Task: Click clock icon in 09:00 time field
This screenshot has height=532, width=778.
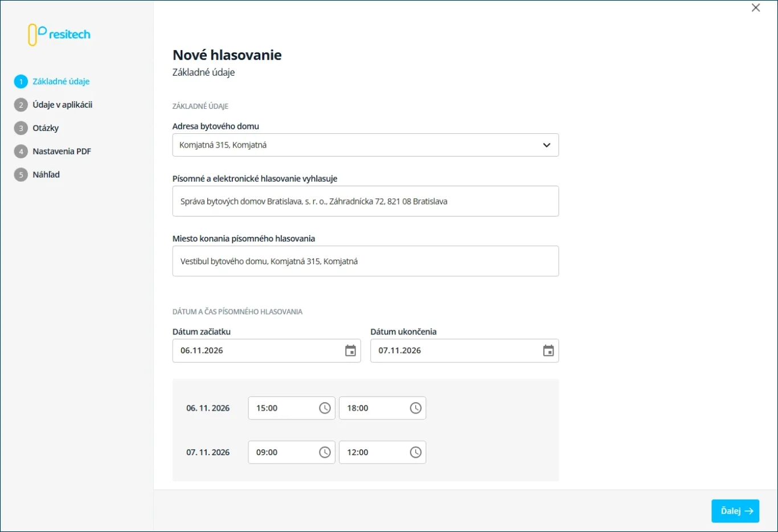Action: (325, 452)
